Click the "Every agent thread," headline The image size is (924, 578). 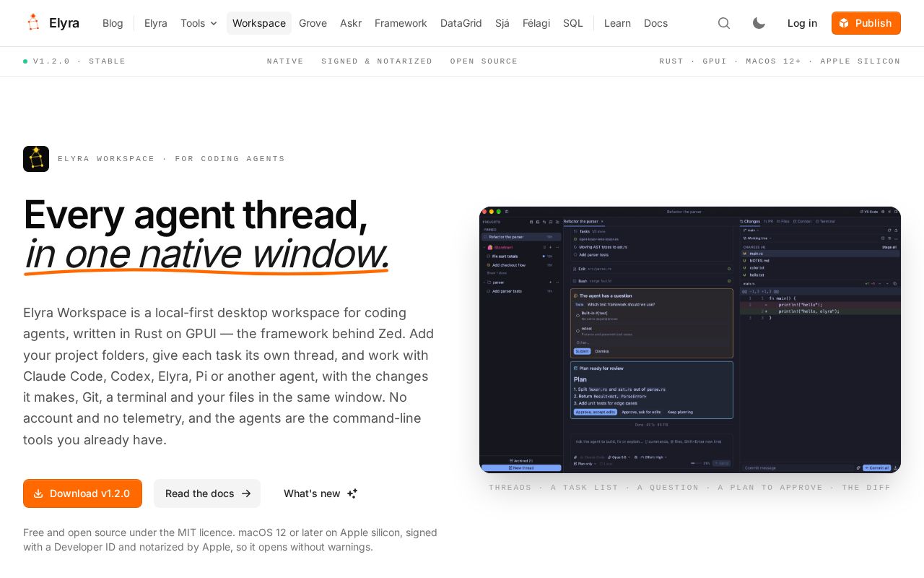[196, 215]
